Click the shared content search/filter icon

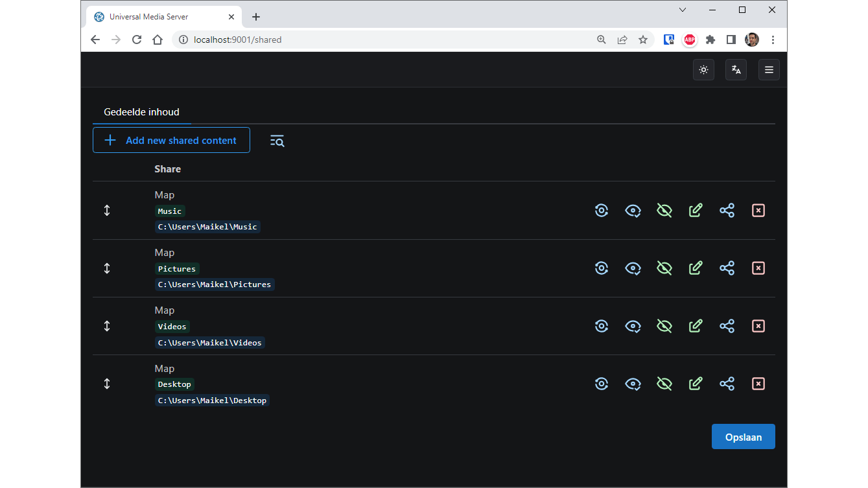pos(277,141)
